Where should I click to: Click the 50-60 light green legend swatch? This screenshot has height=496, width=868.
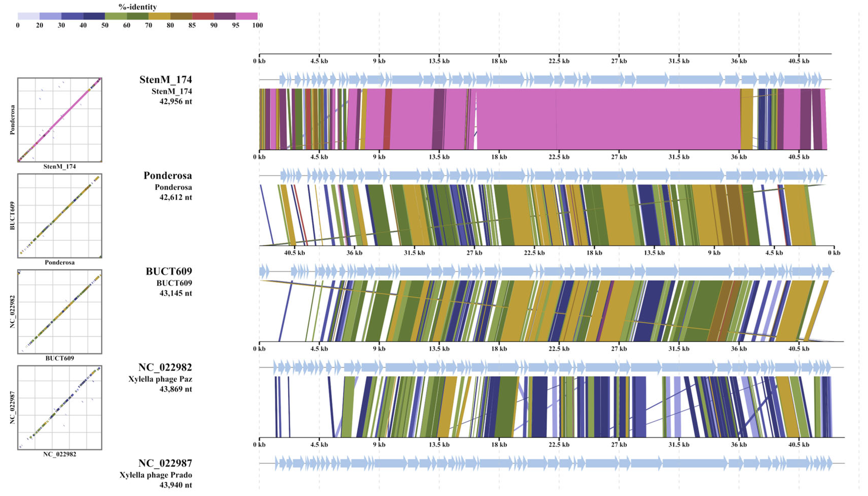[116, 16]
